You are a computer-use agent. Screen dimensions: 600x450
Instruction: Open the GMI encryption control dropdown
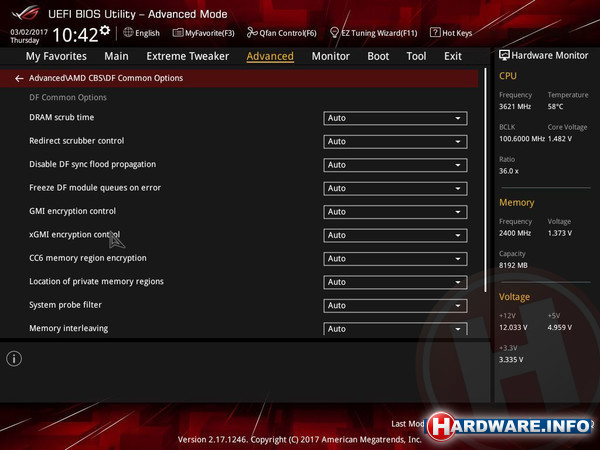(x=395, y=212)
